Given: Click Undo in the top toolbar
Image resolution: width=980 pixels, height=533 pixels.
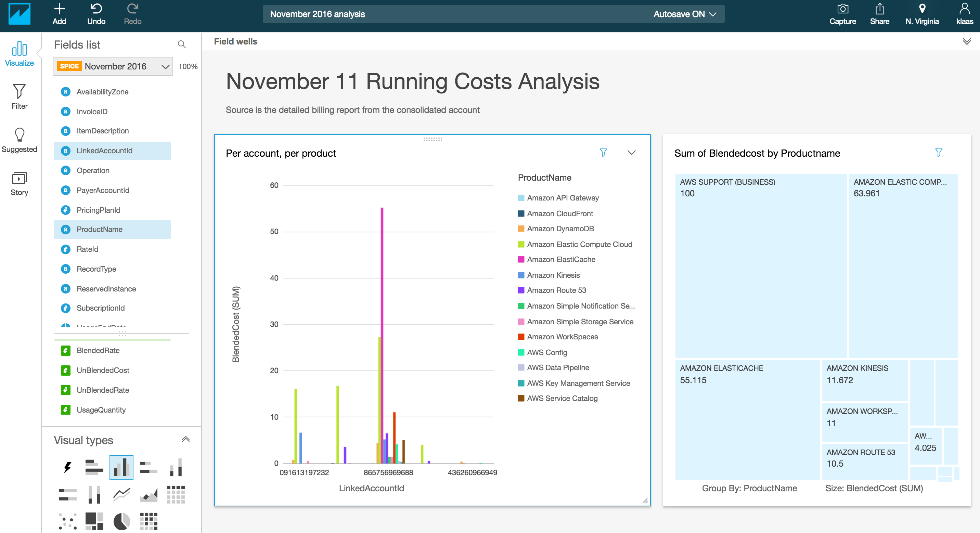Looking at the screenshot, I should [96, 14].
